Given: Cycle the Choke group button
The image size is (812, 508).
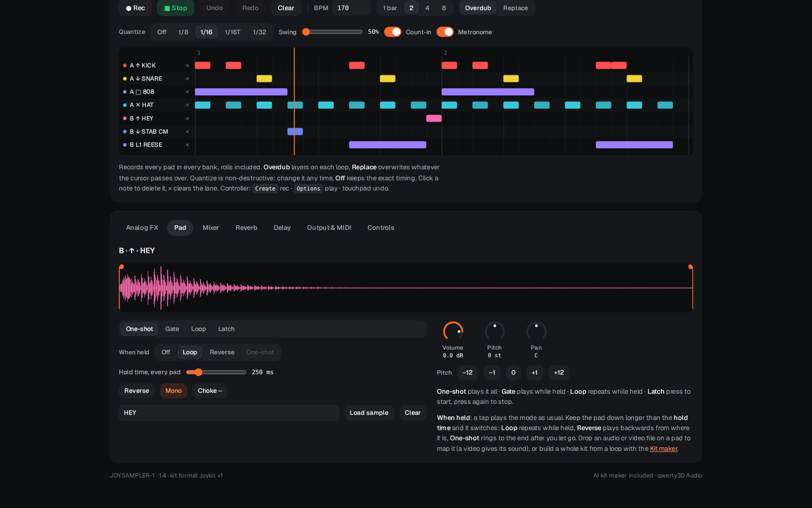Looking at the screenshot, I should click(210, 391).
